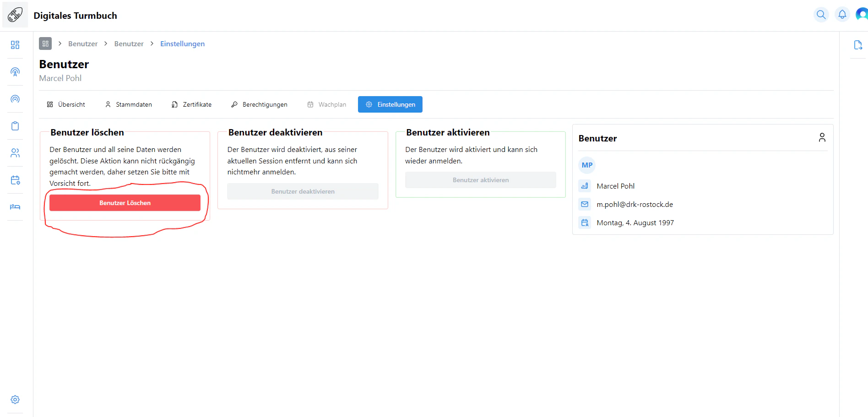Click the MP initials avatar
The height and width of the screenshot is (417, 868).
587,165
